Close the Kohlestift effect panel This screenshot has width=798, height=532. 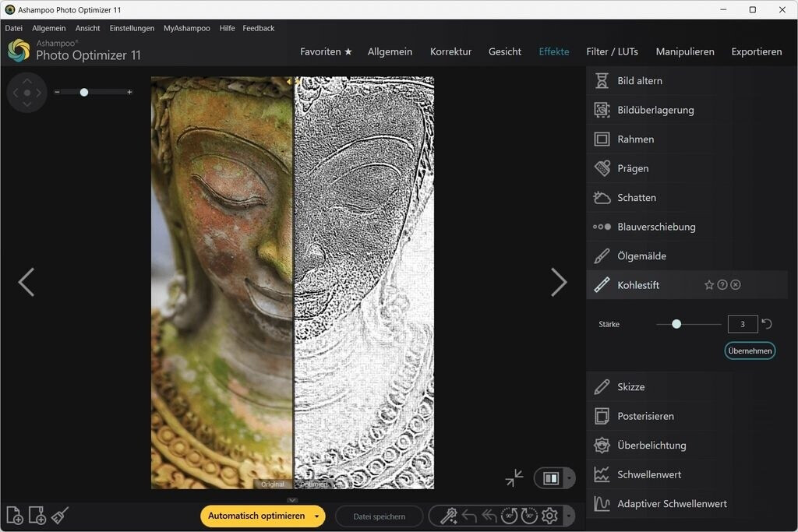(x=736, y=285)
